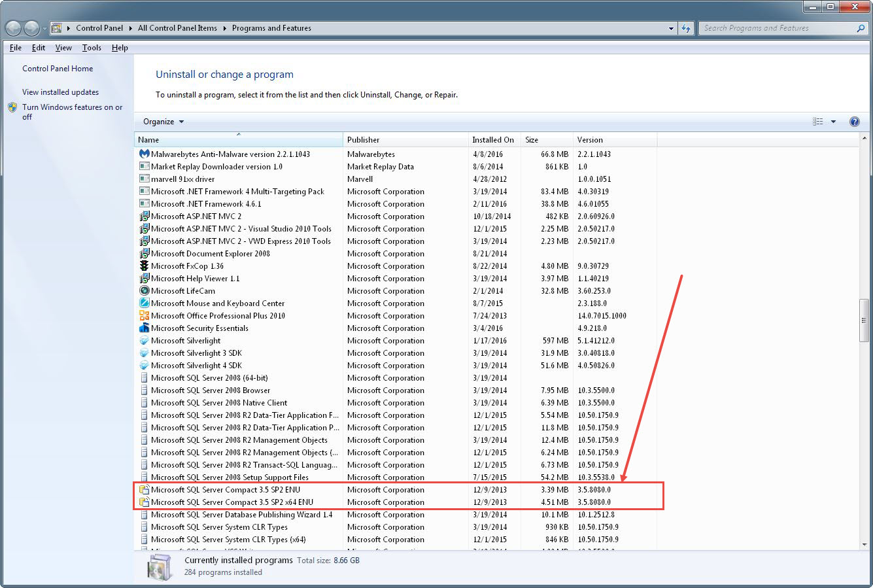
Task: Expand the arrow after Control Panel breadcrumb
Action: tap(131, 28)
